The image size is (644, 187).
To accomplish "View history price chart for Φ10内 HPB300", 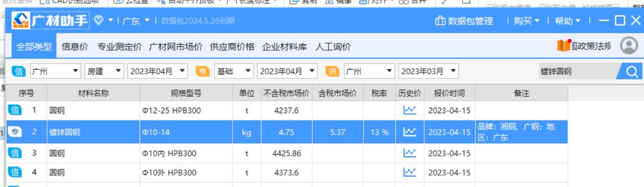I will click(409, 153).
